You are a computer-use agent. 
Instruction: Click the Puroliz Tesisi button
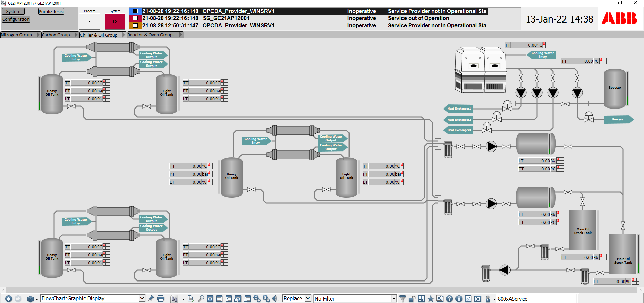coord(51,11)
